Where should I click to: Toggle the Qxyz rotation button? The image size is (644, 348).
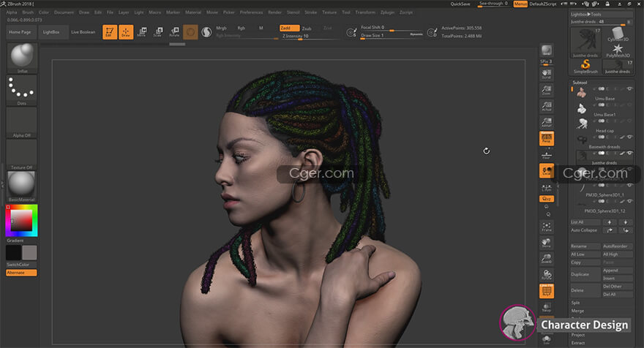click(547, 199)
